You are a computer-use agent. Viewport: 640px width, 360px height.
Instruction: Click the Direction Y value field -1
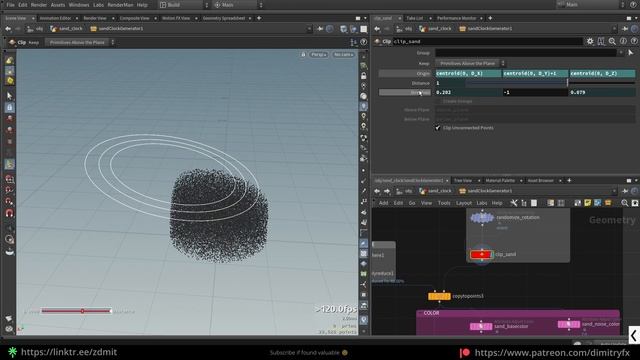point(535,92)
